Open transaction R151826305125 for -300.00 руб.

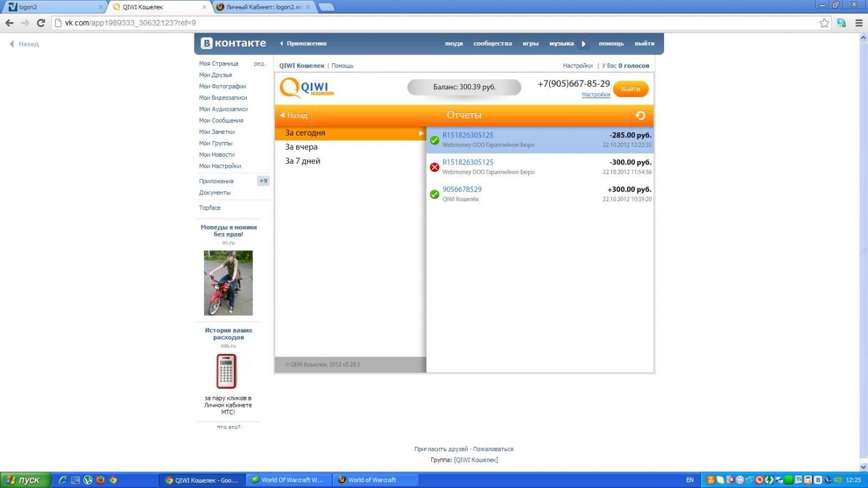[x=468, y=162]
